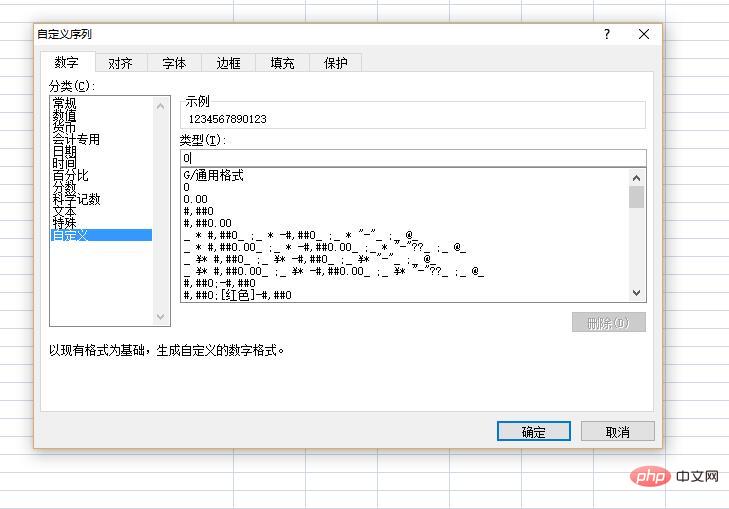Viewport: 729px width, 509px height.
Task: Select ¥ accounting format with 0.00 decimals
Action: pyautogui.click(x=405, y=271)
